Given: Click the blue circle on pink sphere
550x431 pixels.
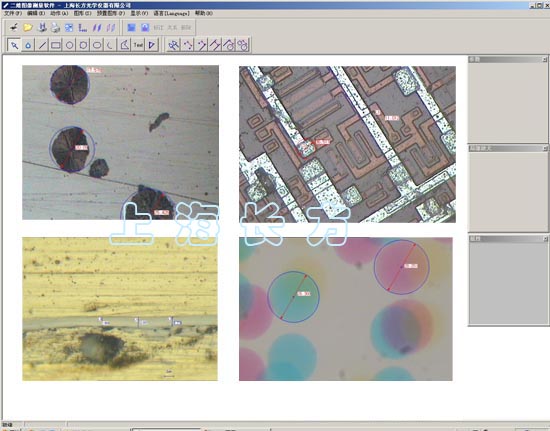Looking at the screenshot, I should point(402,267).
